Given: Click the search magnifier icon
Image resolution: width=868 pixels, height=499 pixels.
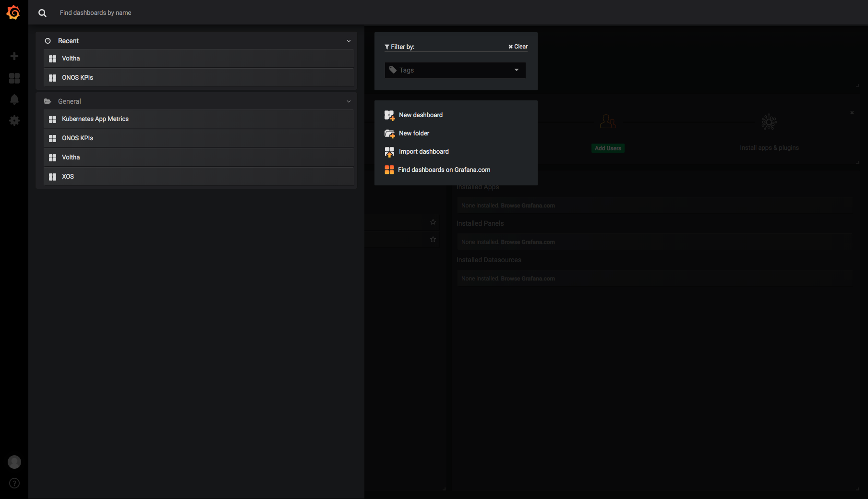Looking at the screenshot, I should [x=42, y=13].
